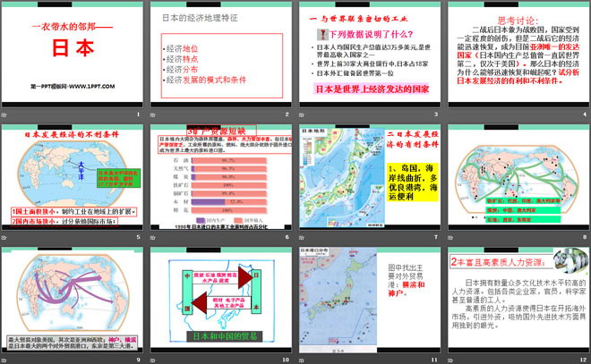The width and height of the screenshot is (591, 364).
Task: Click the '日本地形' map on slide 7
Action: point(341,179)
